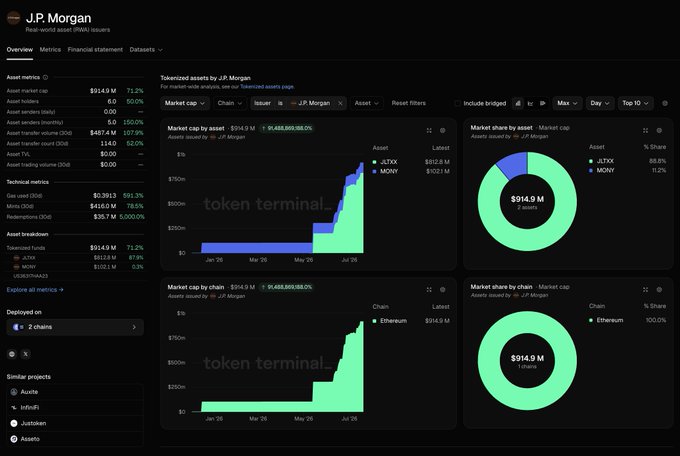This screenshot has height=456, width=680.
Task: Remove the J.P. Morgan issuer filter
Action: [x=340, y=103]
